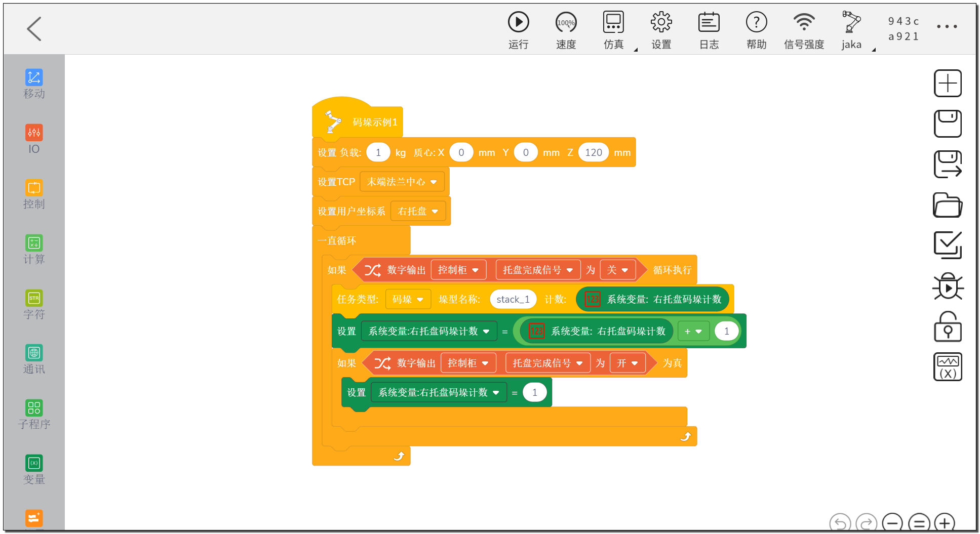Edit the stack_1 name field
This screenshot has height=534, width=980.
coord(513,299)
